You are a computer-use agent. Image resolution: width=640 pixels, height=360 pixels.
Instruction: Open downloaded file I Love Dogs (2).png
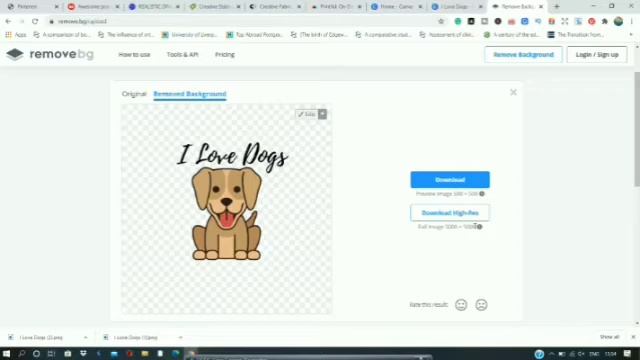coord(40,338)
